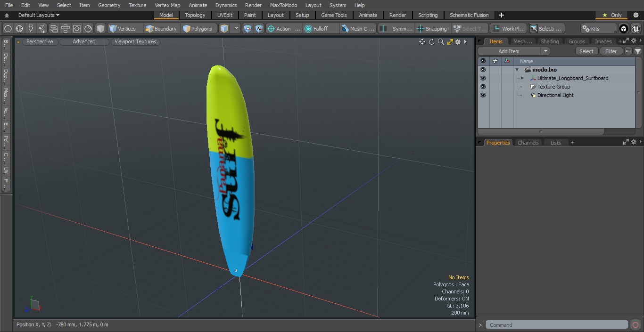Click the gray cube materials icon
The height and width of the screenshot is (332, 644).
pos(100,29)
